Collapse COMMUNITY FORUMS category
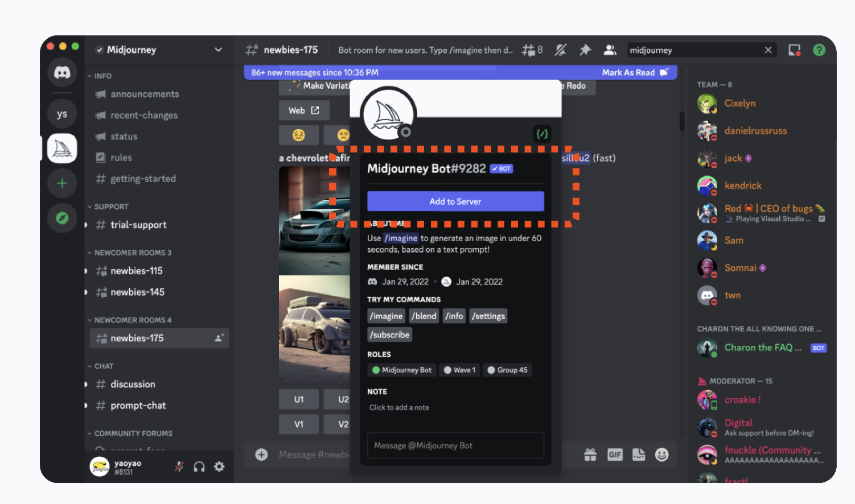The image size is (855, 504). pos(130,433)
